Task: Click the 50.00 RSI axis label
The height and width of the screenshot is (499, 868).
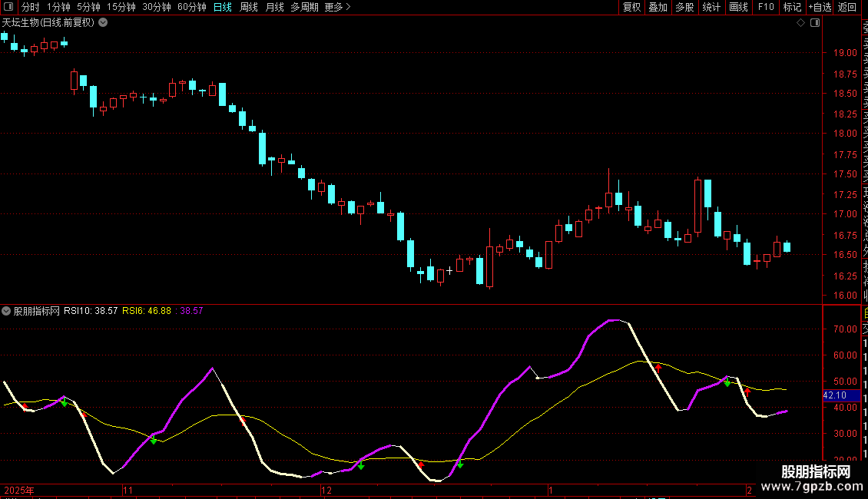Action: [x=845, y=382]
